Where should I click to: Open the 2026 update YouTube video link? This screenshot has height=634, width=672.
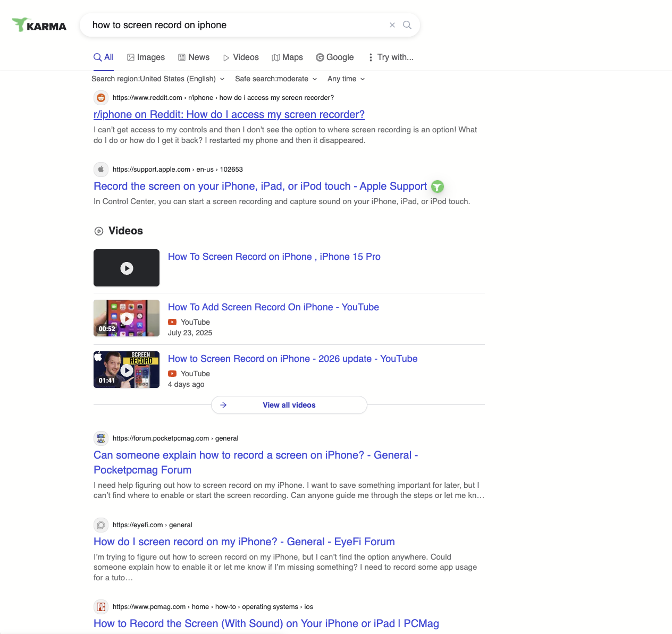(293, 359)
